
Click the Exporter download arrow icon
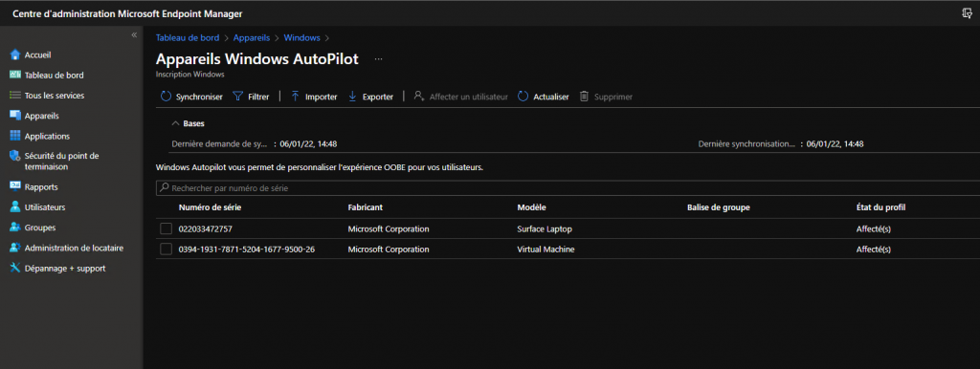(352, 97)
